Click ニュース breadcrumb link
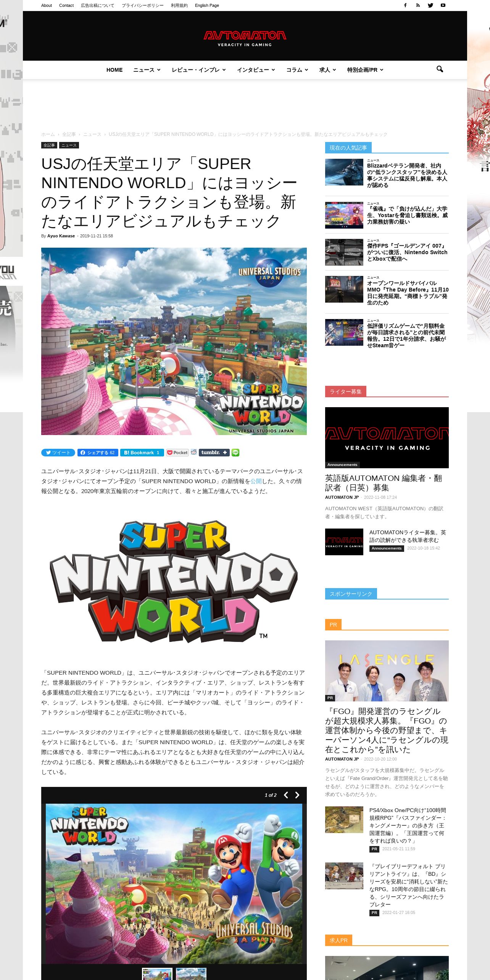 point(92,134)
